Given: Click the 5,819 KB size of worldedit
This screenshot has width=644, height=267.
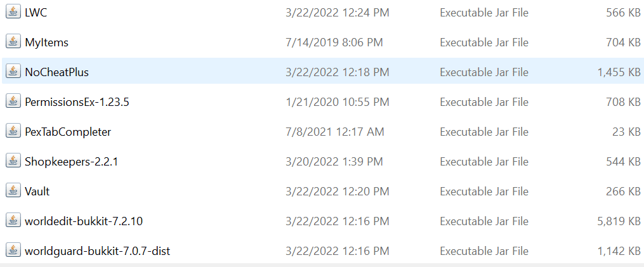Looking at the screenshot, I should coord(619,221).
